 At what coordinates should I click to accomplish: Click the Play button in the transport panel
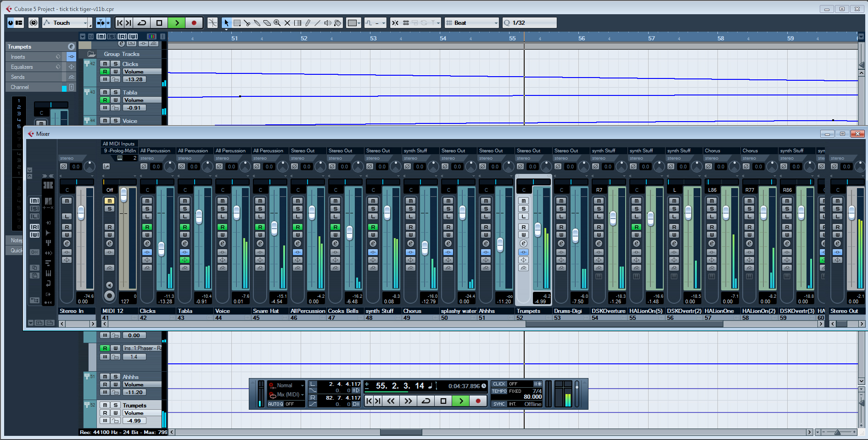tap(461, 401)
